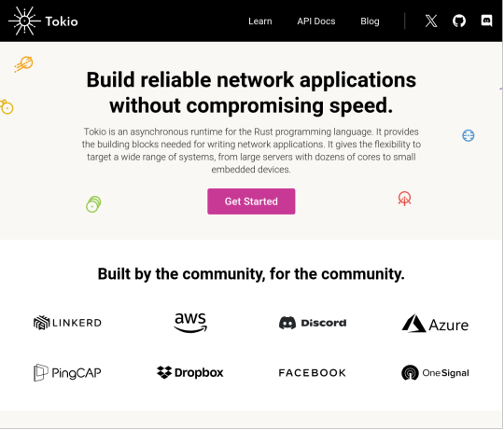Click the Facebook wordmark logo
The height and width of the screenshot is (430, 504).
pyautogui.click(x=313, y=373)
